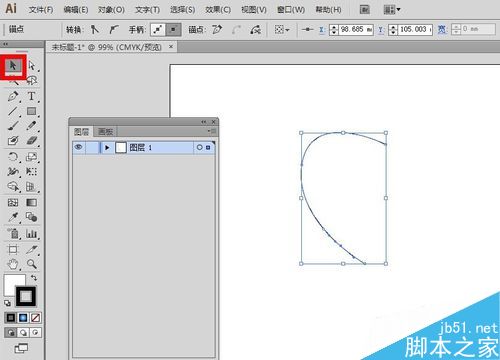The width and height of the screenshot is (500, 360).
Task: Select the Perspective Grid tool
Action: [x=32, y=187]
